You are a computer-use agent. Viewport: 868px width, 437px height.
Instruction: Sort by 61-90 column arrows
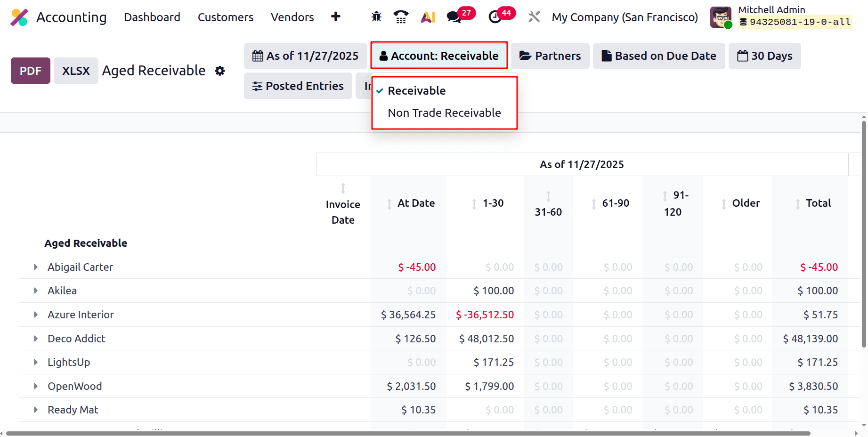coord(594,204)
